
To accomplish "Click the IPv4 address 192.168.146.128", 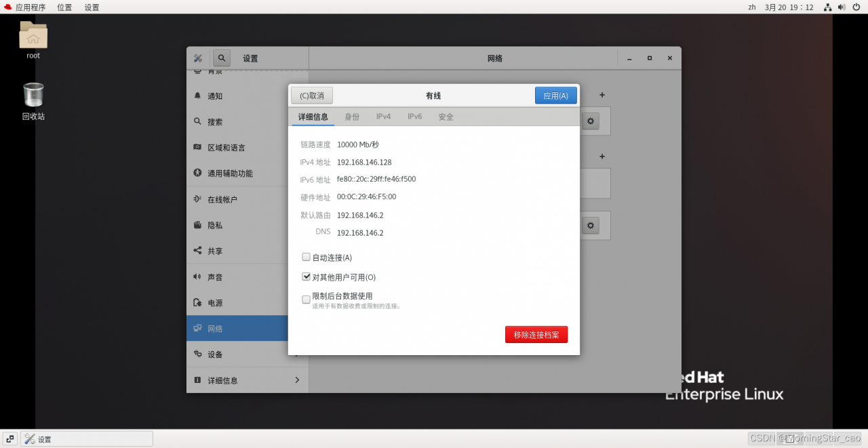I will pos(364,163).
